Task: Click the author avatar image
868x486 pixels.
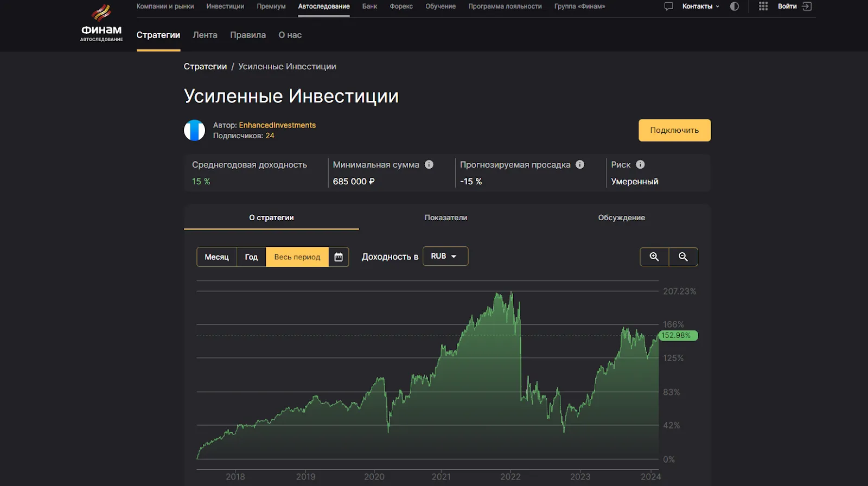Action: pyautogui.click(x=195, y=130)
